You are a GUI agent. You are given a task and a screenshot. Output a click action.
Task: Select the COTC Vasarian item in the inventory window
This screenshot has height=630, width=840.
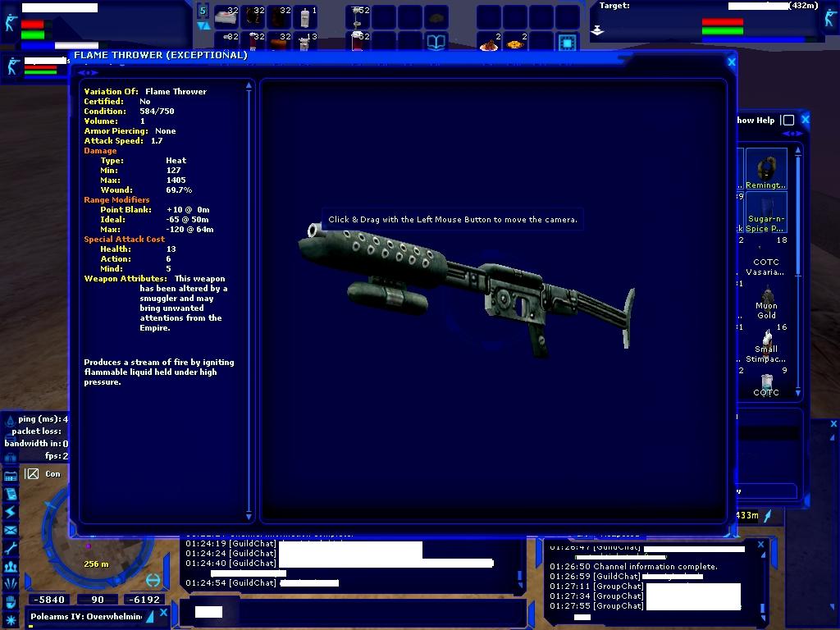(766, 257)
